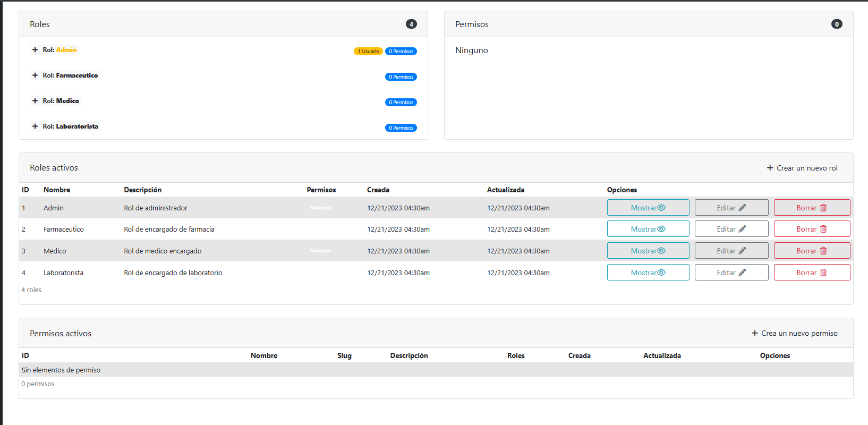Click trash icon in Laboratorista Borrar button
Image resolution: width=868 pixels, height=425 pixels.
pos(823,273)
